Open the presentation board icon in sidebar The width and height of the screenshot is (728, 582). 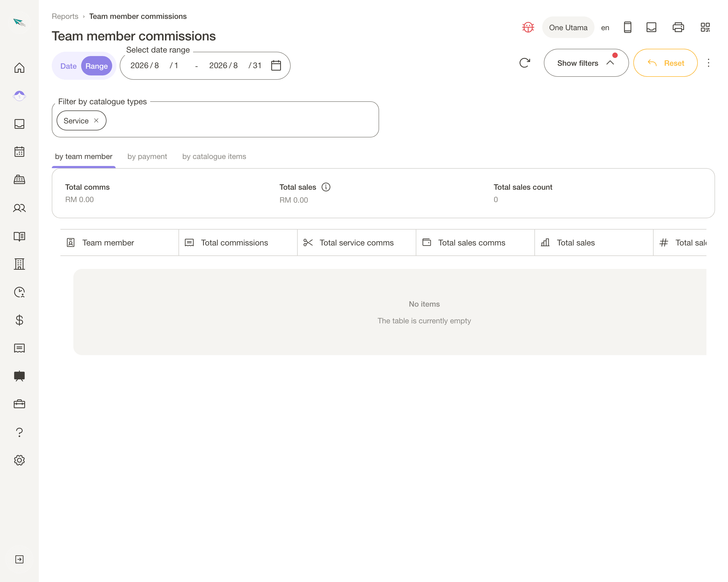click(19, 376)
